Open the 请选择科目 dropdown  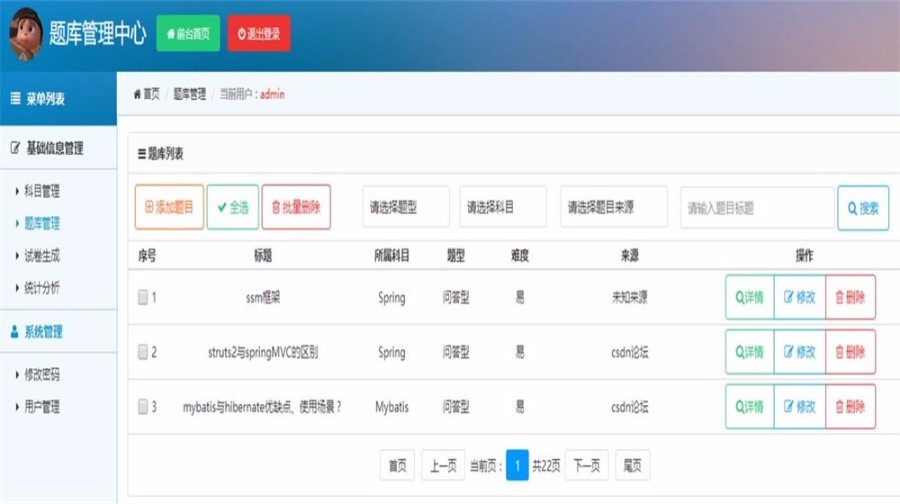(x=503, y=207)
